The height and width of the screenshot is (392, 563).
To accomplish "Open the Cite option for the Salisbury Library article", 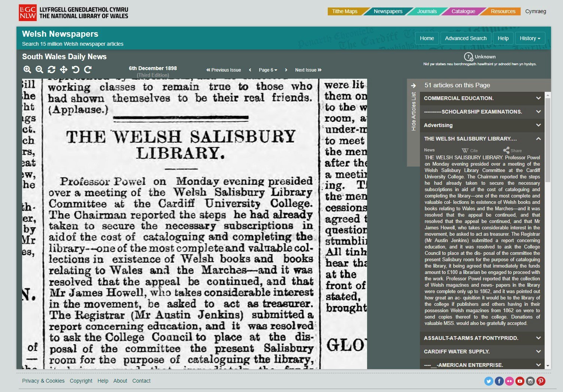I will [x=470, y=150].
